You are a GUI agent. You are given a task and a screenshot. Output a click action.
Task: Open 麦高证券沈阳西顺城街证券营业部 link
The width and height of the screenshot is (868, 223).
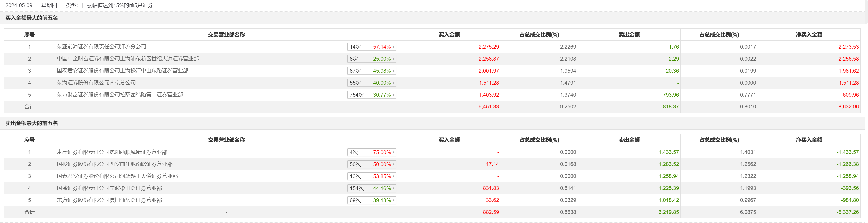pos(112,152)
